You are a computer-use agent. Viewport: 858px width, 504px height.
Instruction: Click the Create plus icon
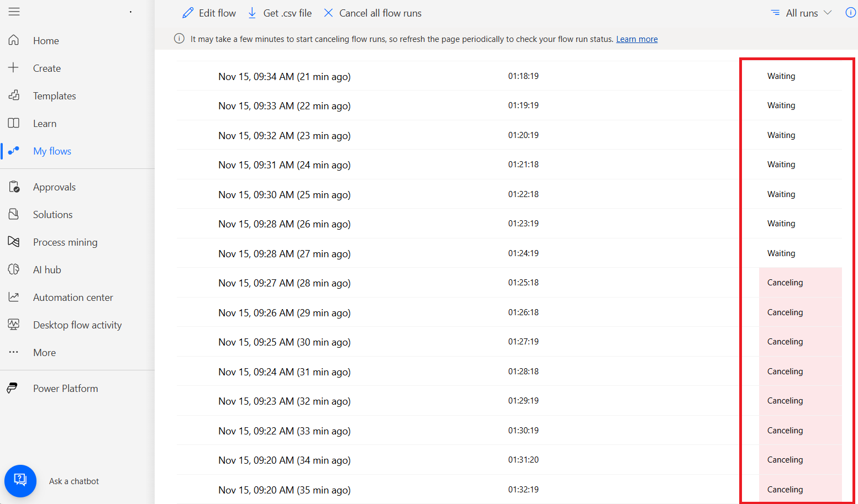14,68
